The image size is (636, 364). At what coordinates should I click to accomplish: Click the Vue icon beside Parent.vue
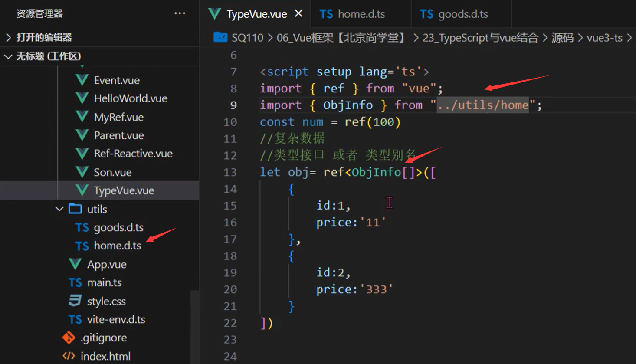tap(82, 135)
